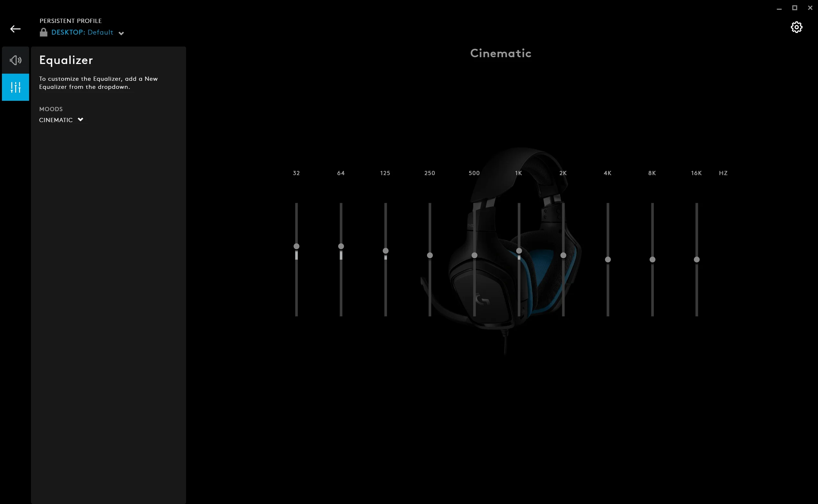Click the 250 Hz slider handle
The image size is (818, 504).
[x=430, y=255]
